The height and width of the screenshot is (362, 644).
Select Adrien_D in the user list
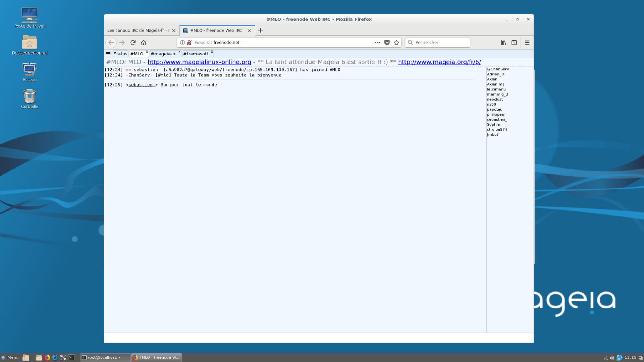[x=496, y=74]
